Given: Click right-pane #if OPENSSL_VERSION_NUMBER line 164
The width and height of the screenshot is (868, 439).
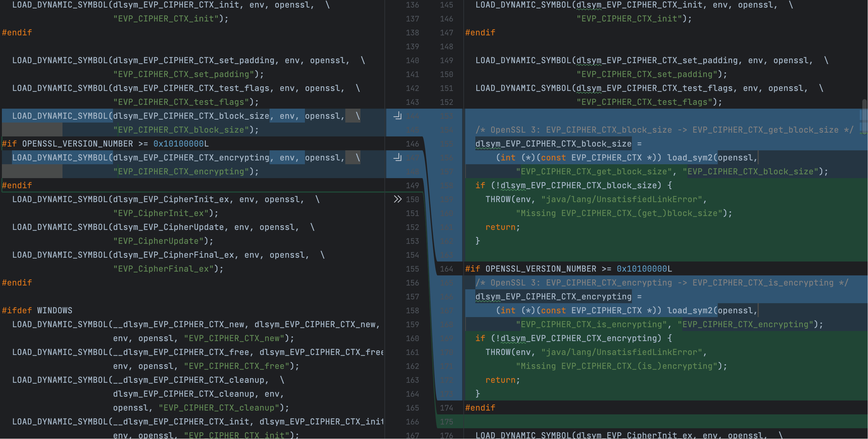Looking at the screenshot, I should (x=568, y=269).
